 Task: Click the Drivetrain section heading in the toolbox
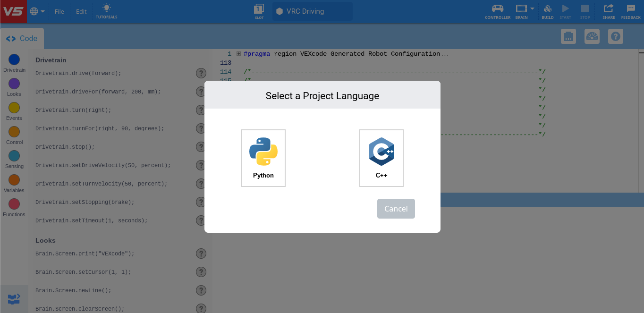click(51, 60)
